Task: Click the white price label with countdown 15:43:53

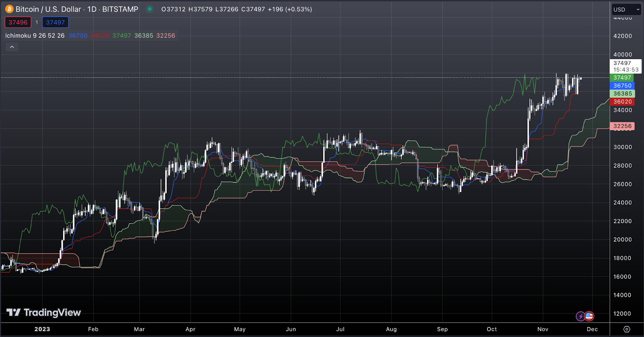Action: tap(626, 66)
